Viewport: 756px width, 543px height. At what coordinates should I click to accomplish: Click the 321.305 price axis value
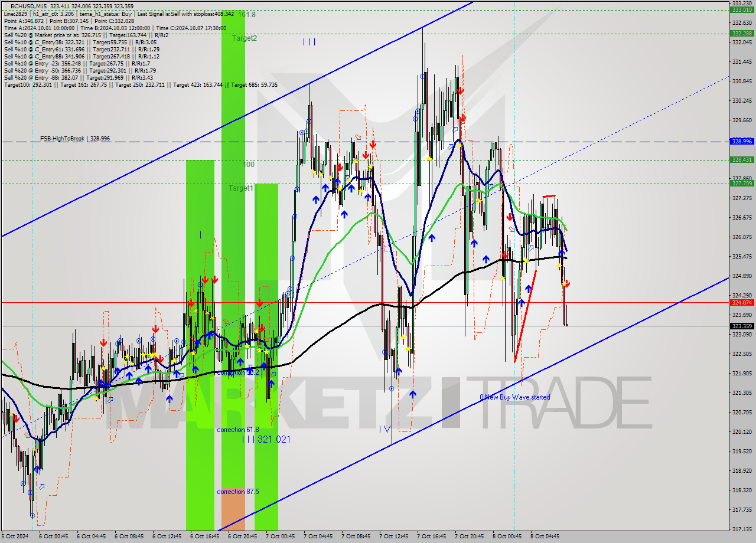tap(741, 392)
